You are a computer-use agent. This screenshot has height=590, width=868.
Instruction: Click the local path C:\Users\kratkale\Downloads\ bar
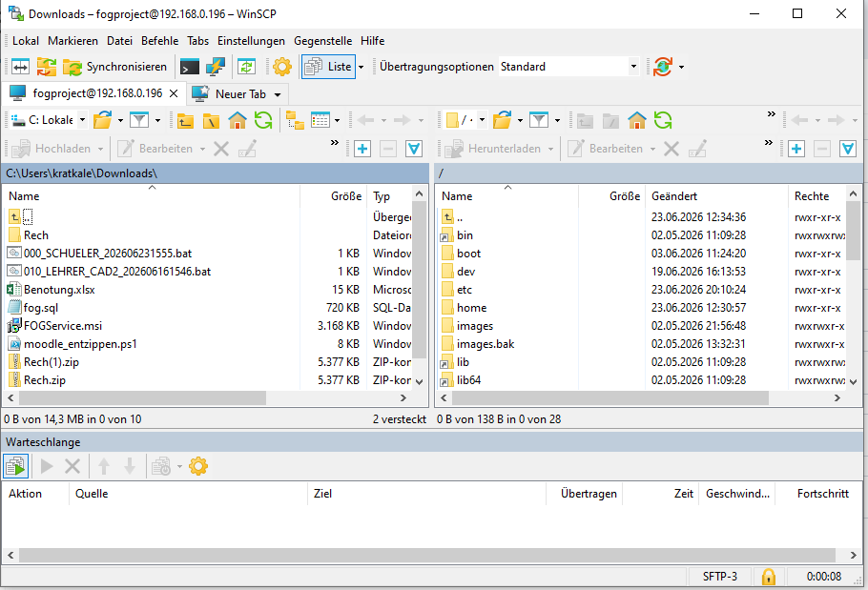[x=216, y=173]
